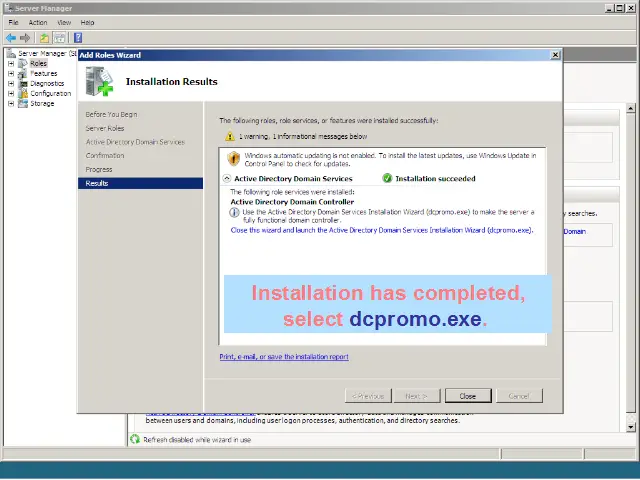Select the Features tree item label
640x480 pixels.
coord(44,73)
